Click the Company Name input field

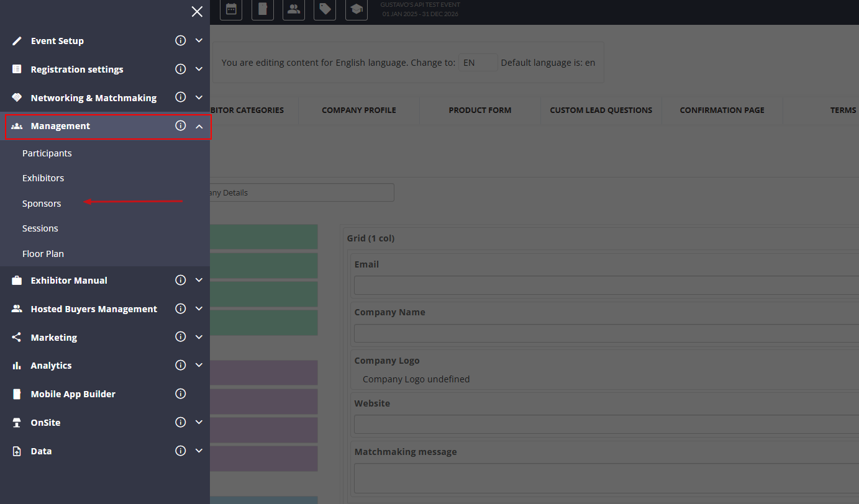[x=606, y=333]
